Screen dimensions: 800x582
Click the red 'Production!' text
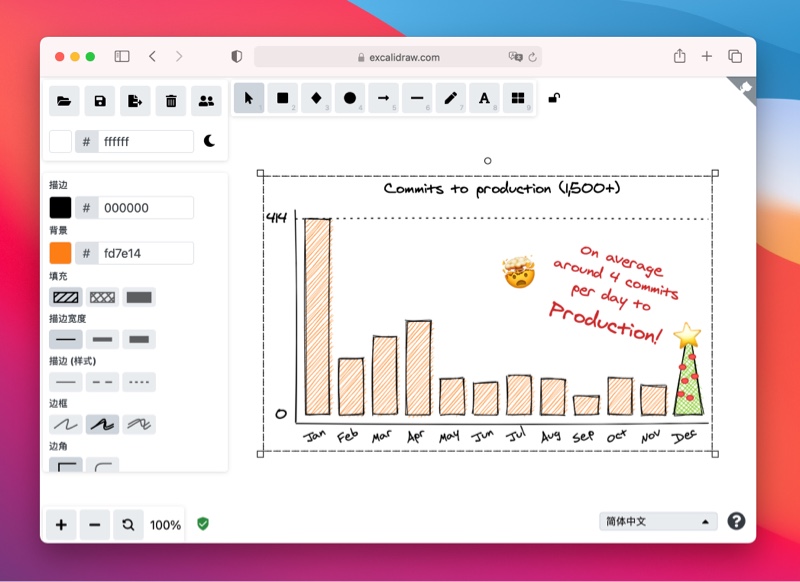606,322
